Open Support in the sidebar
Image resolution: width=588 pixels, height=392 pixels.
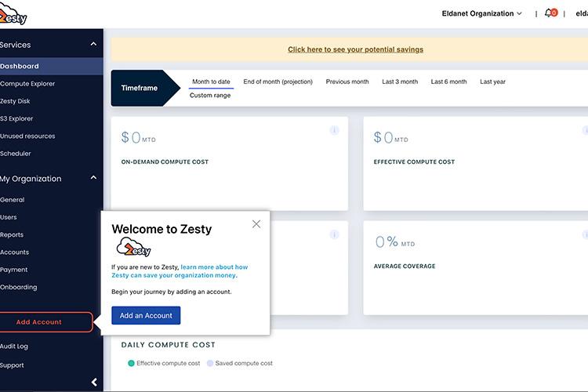pyautogui.click(x=12, y=365)
